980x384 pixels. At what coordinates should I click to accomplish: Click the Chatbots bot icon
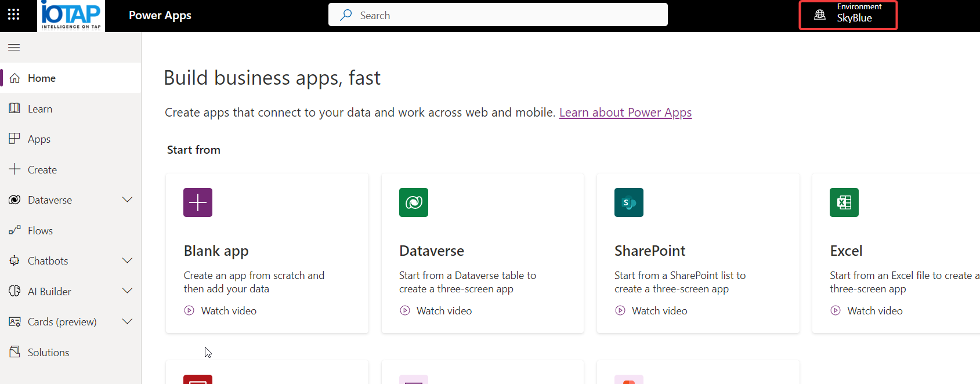tap(15, 260)
